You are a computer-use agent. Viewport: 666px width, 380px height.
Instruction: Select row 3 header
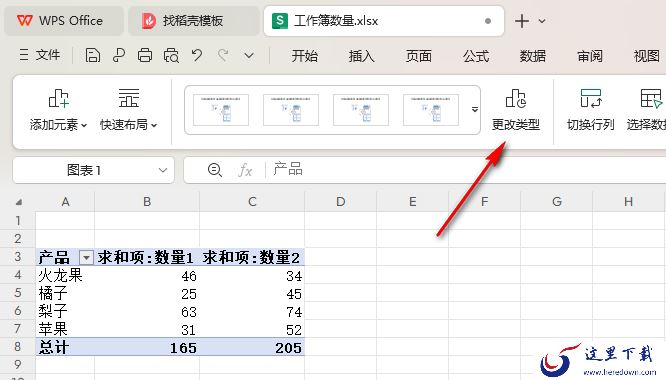pos(17,256)
